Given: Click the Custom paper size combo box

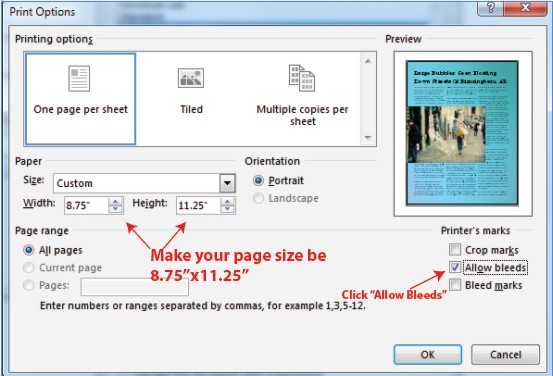Looking at the screenshot, I should [144, 183].
